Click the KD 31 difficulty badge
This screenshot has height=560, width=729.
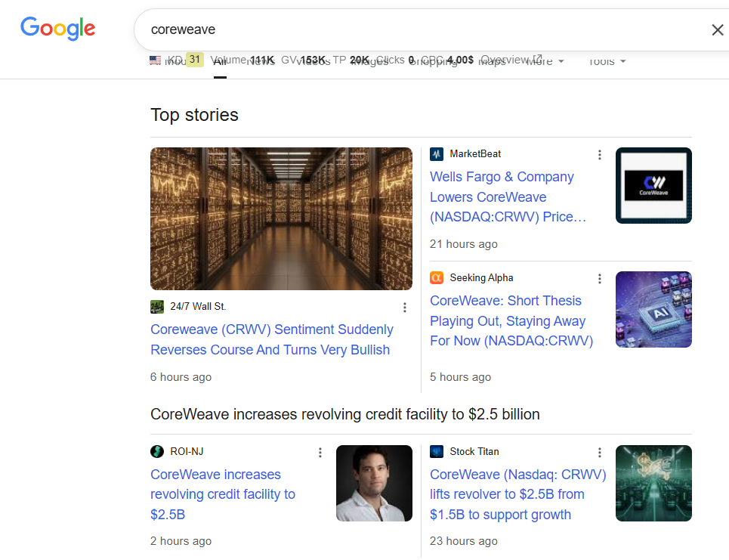pos(194,60)
